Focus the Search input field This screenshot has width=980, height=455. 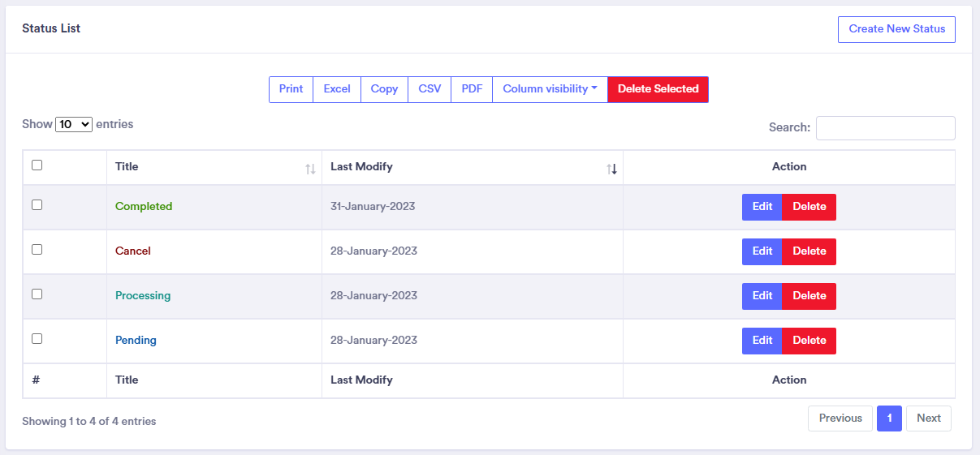(885, 128)
